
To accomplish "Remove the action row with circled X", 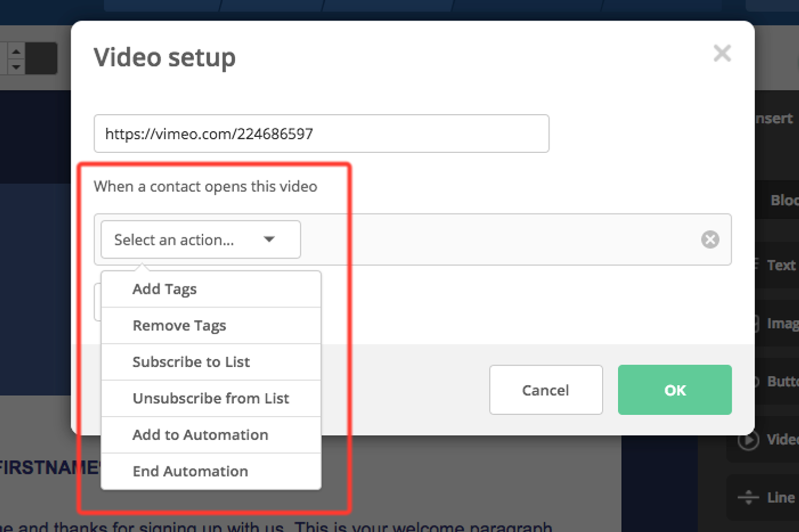I will pyautogui.click(x=710, y=240).
